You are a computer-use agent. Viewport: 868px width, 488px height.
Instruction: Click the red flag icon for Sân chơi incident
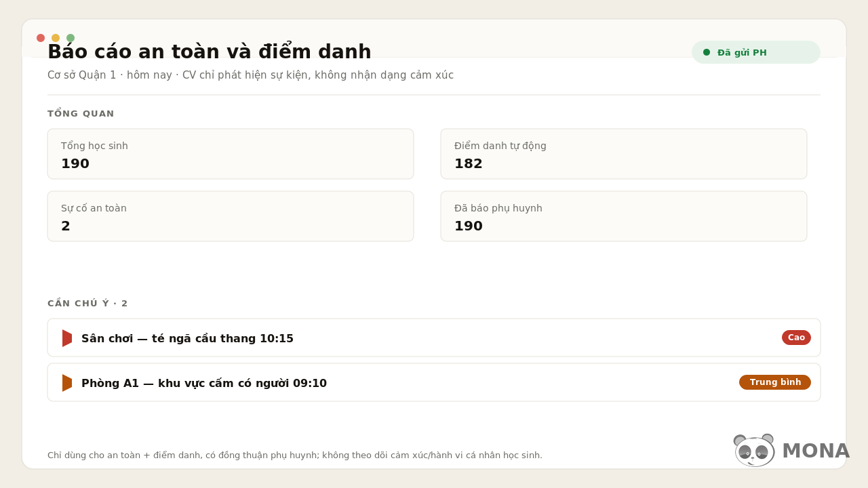pyautogui.click(x=67, y=338)
